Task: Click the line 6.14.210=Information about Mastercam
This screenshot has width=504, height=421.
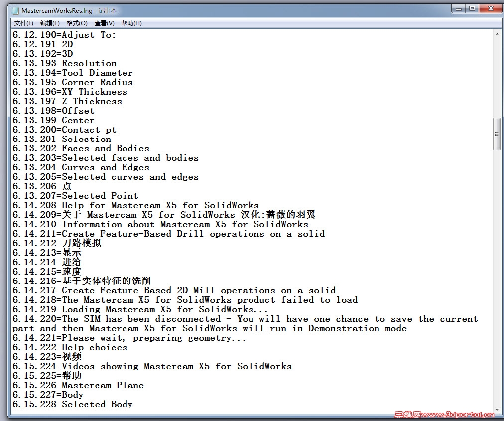Action: click(160, 224)
